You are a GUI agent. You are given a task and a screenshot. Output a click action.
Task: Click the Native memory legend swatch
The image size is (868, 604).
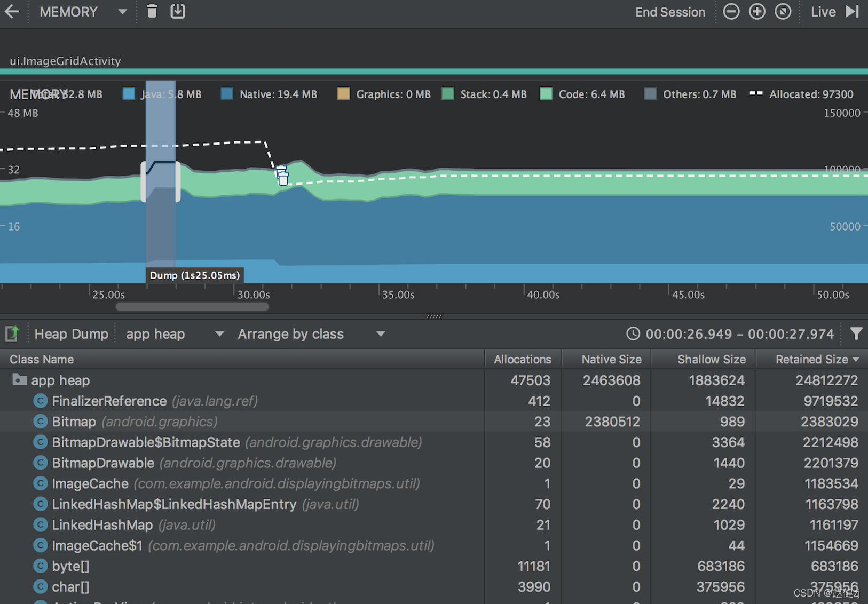(x=227, y=94)
